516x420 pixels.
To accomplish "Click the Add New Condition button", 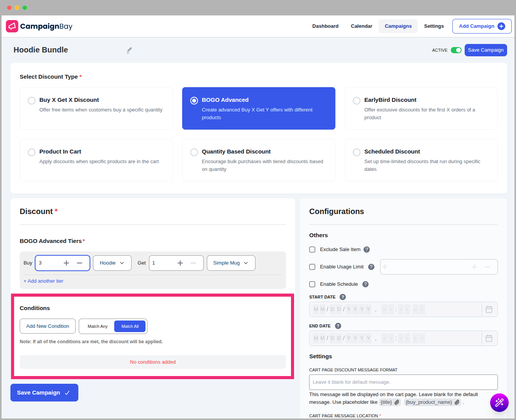I will click(x=47, y=326).
